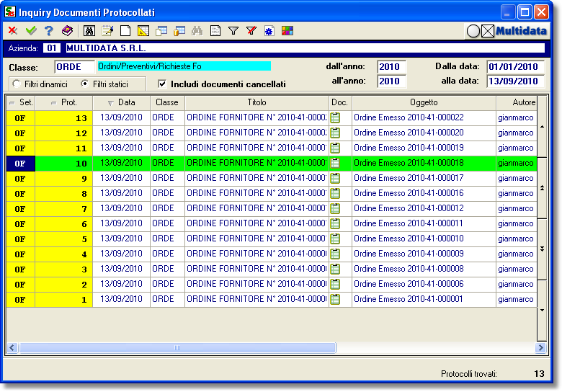
Task: Apply filter using funnel icon
Action: [233, 31]
